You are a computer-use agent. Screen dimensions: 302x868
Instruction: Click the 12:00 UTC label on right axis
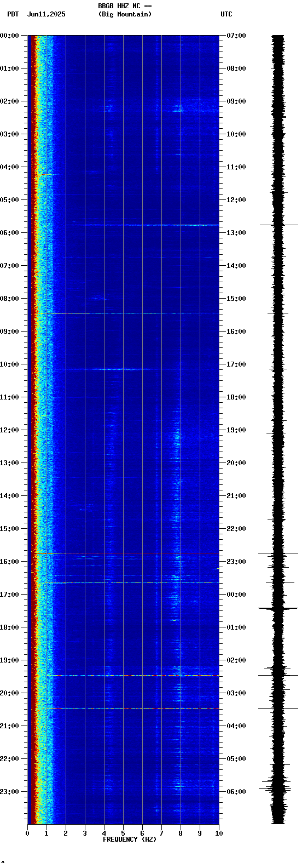tap(236, 200)
